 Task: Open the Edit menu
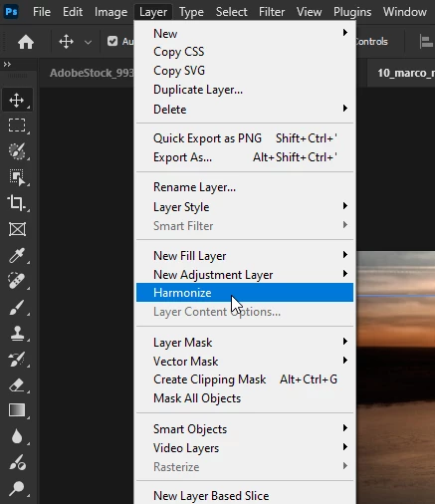click(x=73, y=12)
